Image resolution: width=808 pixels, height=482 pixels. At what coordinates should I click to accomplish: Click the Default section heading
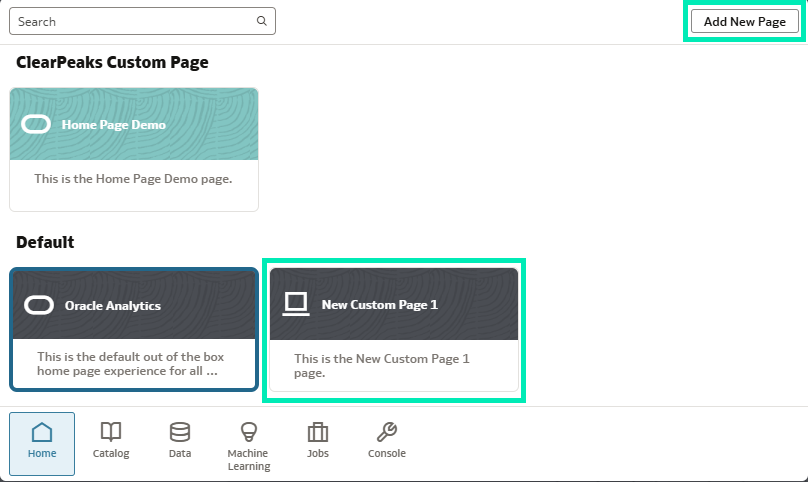[45, 243]
